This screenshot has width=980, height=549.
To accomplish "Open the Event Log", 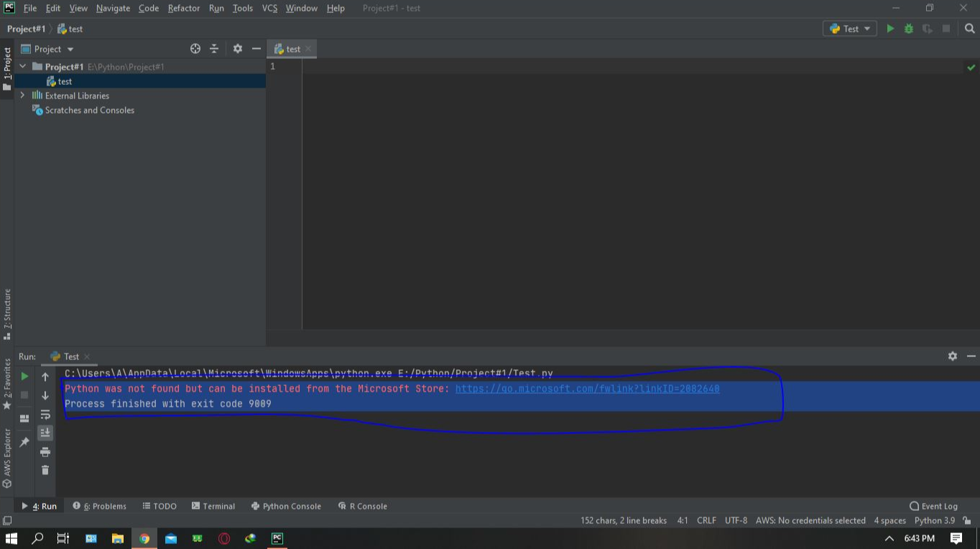I will coord(933,506).
